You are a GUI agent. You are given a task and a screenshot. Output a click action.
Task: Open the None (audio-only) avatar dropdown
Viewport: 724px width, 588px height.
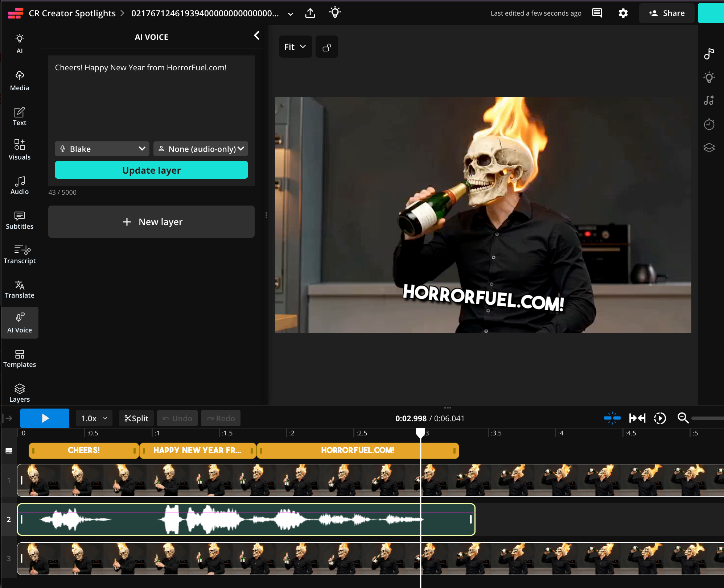(x=201, y=149)
